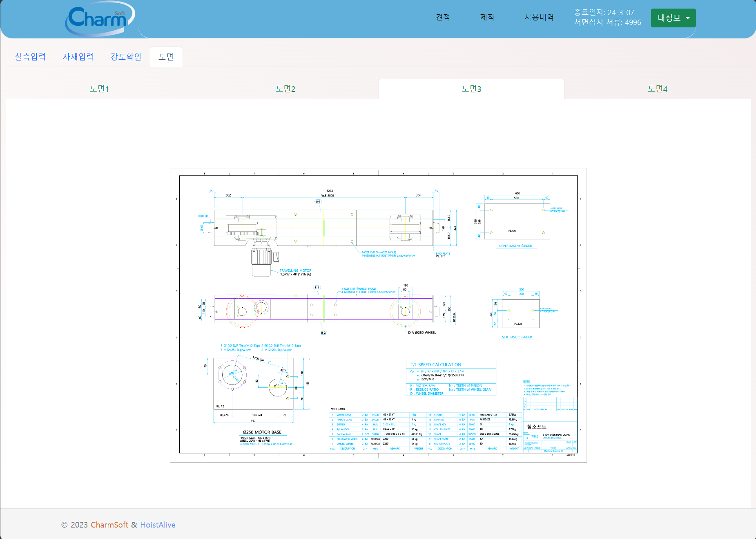Image resolution: width=756 pixels, height=539 pixels.
Task: Follow the CharmSoft footer link
Action: tap(109, 525)
